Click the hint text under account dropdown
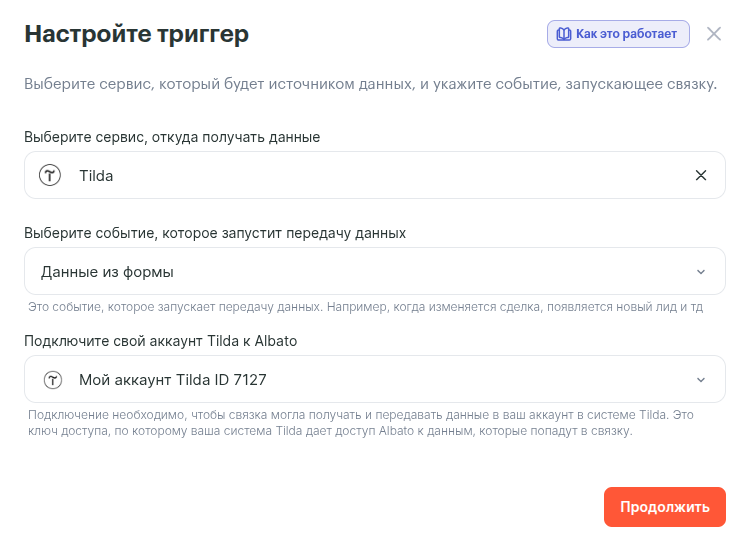 click(x=360, y=423)
